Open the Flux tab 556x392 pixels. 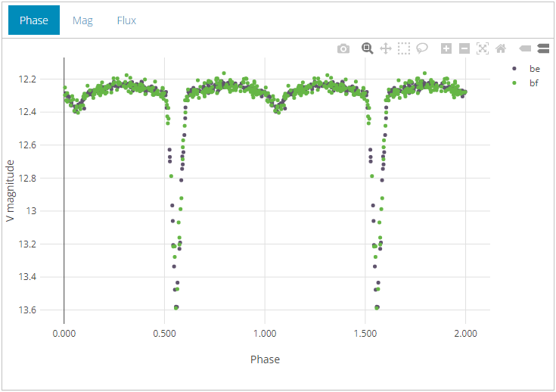click(126, 20)
